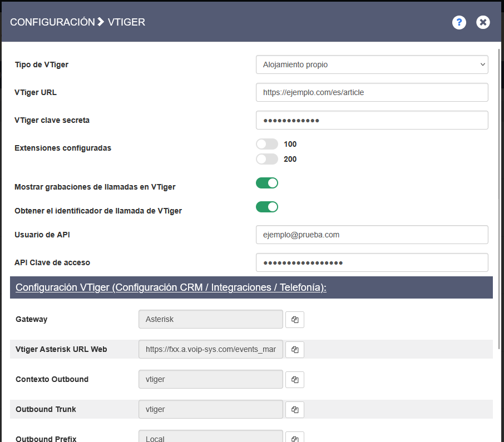Copy the Outbound Trunk value
Image resolution: width=504 pixels, height=442 pixels.
pyautogui.click(x=295, y=410)
